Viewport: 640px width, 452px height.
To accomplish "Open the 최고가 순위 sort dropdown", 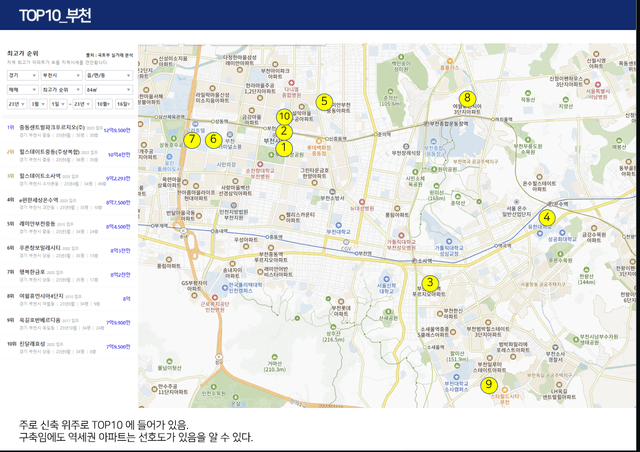I will click(62, 90).
